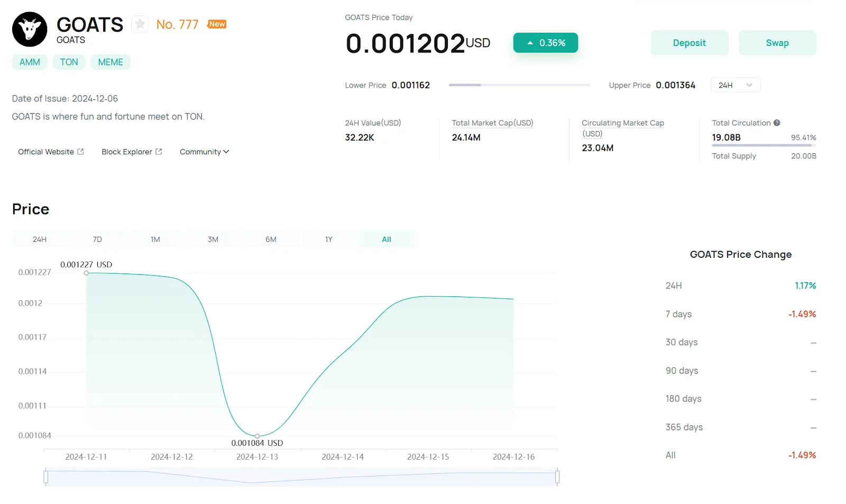
Task: Click the 365 days row label
Action: click(684, 427)
